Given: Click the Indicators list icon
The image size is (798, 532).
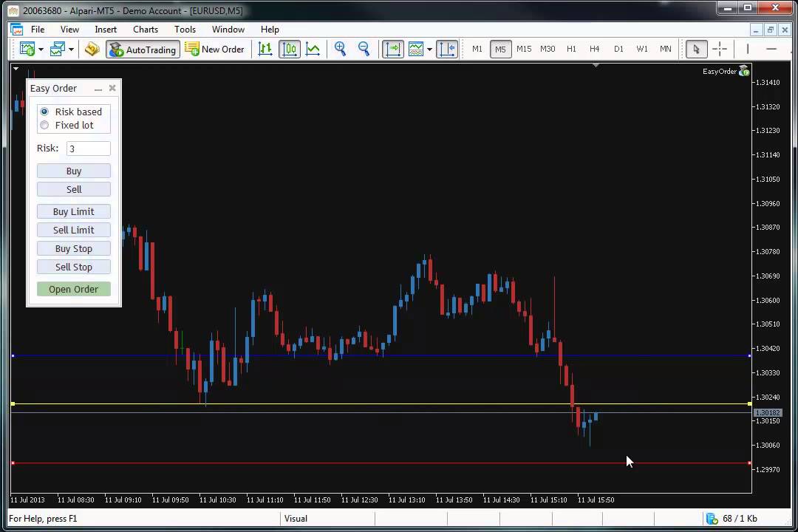Looking at the screenshot, I should pyautogui.click(x=416, y=50).
